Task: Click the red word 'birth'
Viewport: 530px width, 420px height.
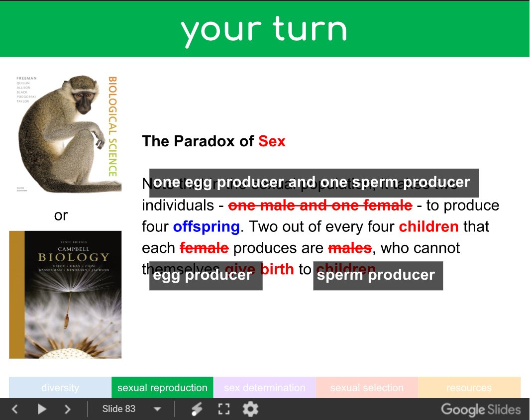Action: click(x=277, y=269)
